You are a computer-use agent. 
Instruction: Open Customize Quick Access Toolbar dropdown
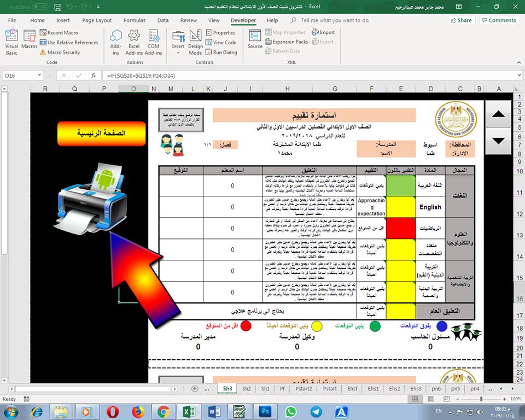click(98, 7)
